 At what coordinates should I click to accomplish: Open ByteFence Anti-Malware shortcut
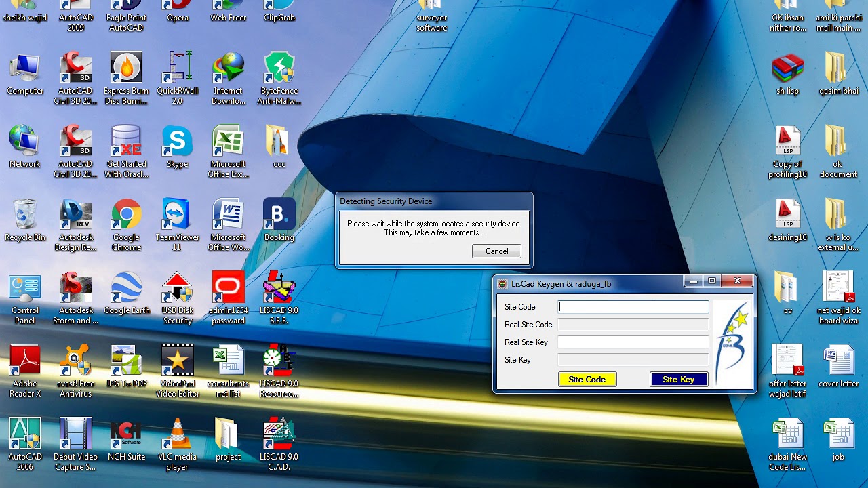pos(279,79)
